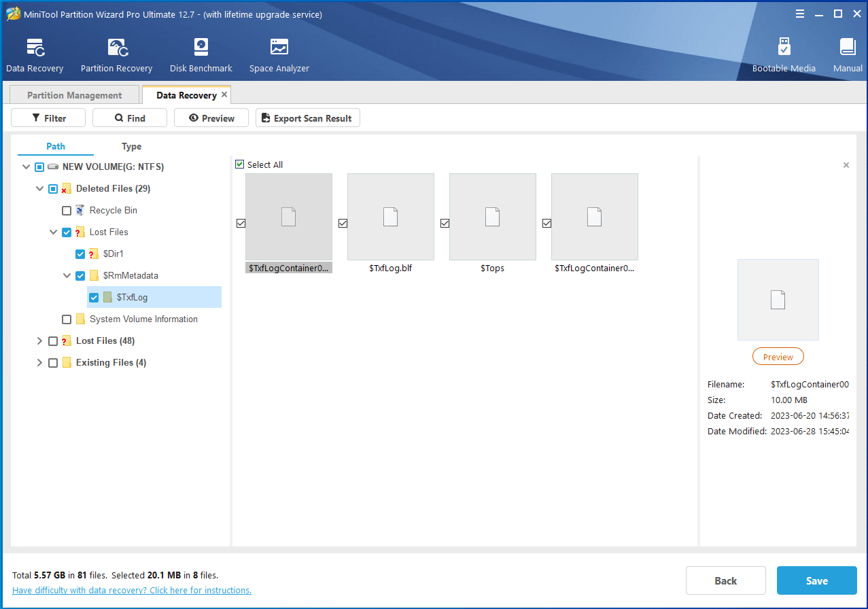Image resolution: width=868 pixels, height=609 pixels.
Task: Select the first $TxfLogContainer0 thumbnail
Action: click(289, 217)
